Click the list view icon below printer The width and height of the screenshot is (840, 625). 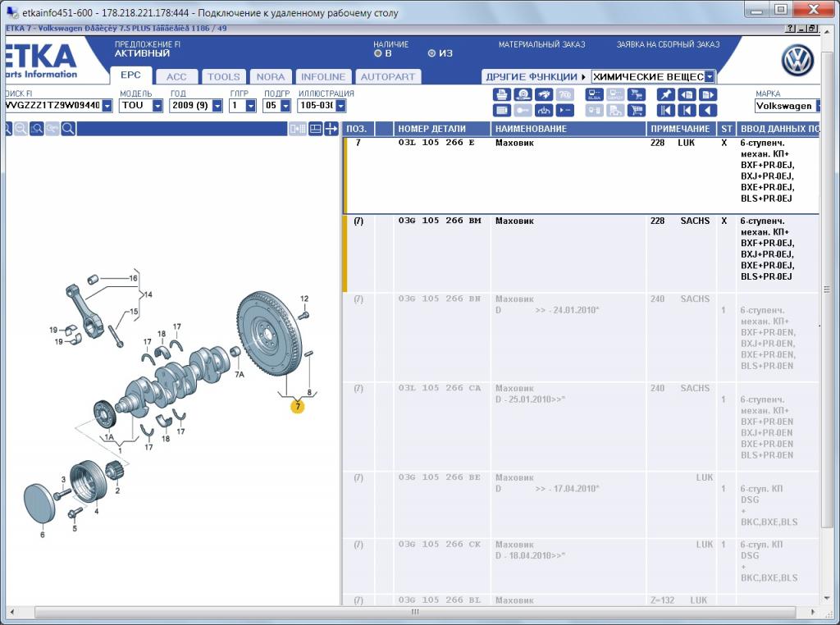[x=501, y=111]
